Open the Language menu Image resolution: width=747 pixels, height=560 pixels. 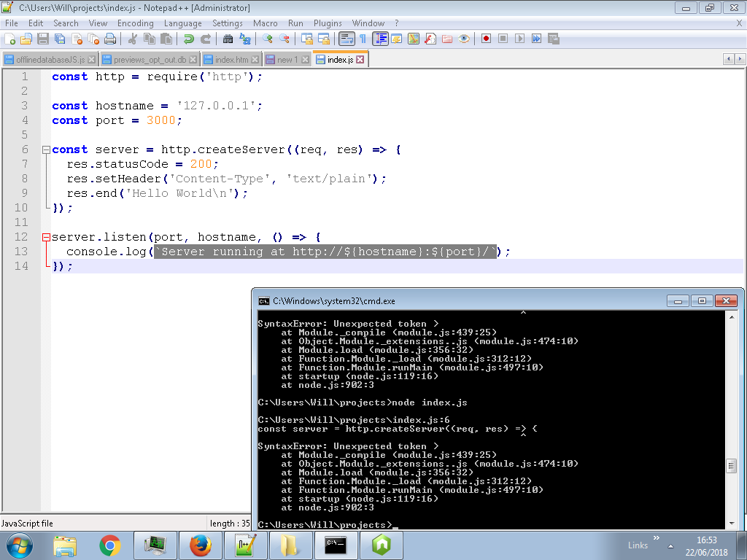coord(183,23)
